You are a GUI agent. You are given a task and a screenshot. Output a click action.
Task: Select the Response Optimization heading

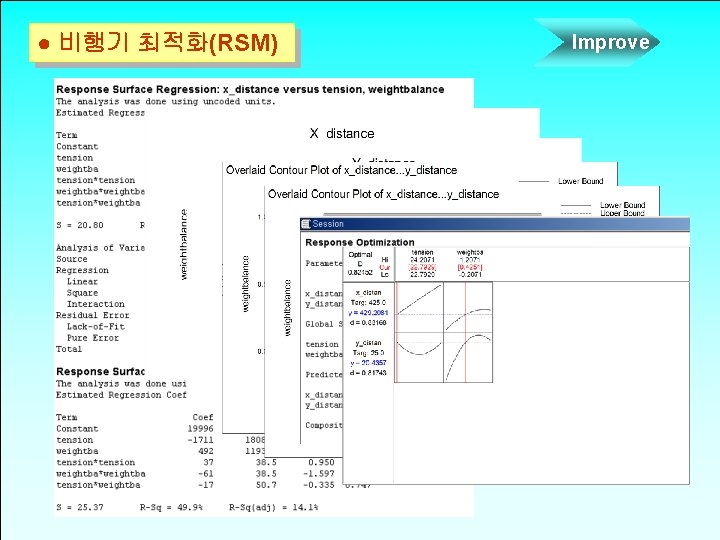pyautogui.click(x=360, y=242)
